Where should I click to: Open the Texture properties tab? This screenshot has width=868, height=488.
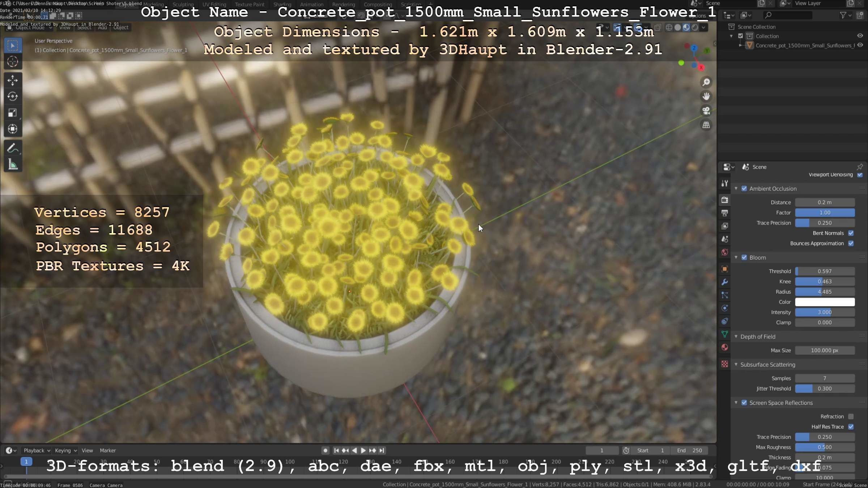[x=724, y=364]
